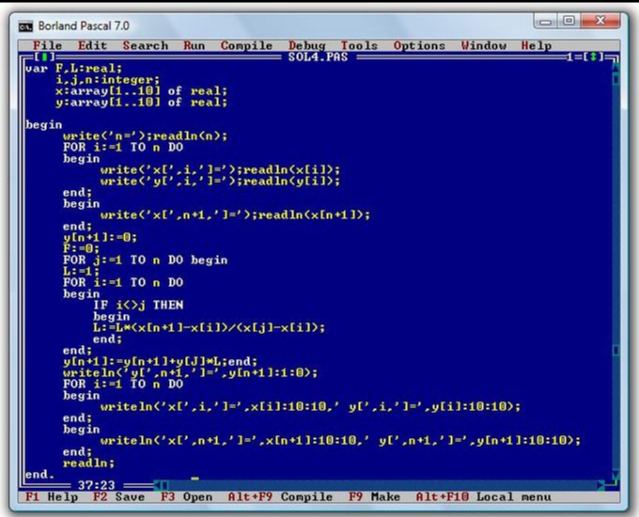Click the readln(x[n+1]) statement line
This screenshot has height=517, width=639.
tap(235, 215)
